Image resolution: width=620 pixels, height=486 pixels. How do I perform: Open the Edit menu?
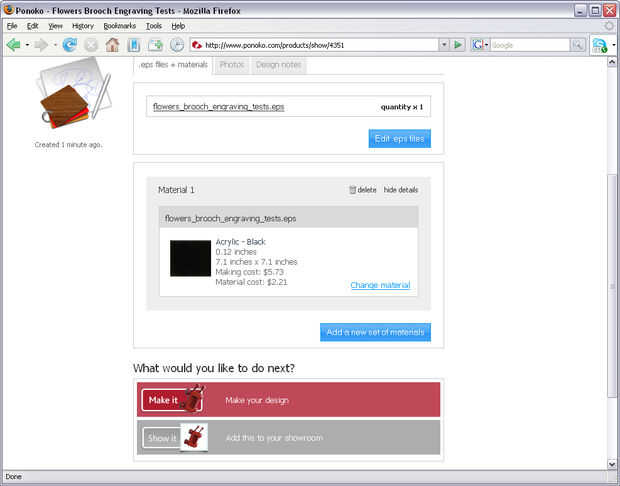pos(32,26)
